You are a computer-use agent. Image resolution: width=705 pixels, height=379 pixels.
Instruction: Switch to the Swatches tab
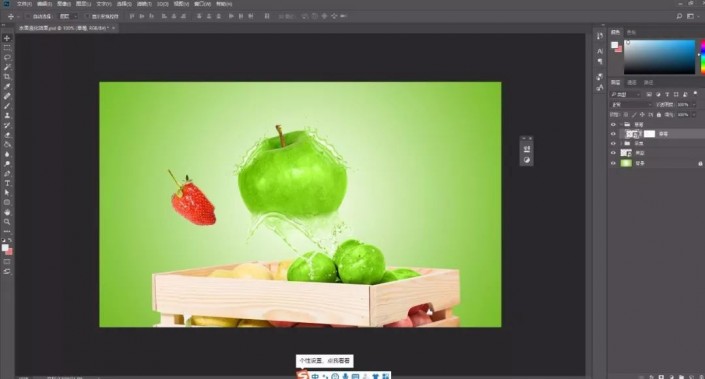click(x=631, y=32)
